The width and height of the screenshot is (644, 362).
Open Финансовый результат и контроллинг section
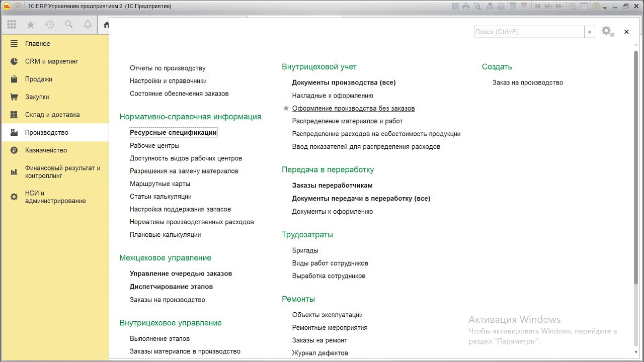pos(54,172)
